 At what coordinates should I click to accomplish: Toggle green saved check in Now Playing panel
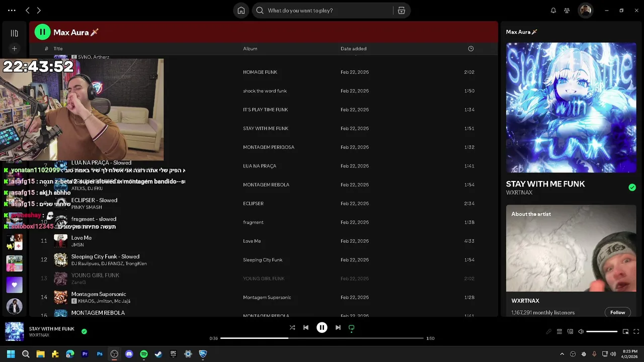pos(632,188)
